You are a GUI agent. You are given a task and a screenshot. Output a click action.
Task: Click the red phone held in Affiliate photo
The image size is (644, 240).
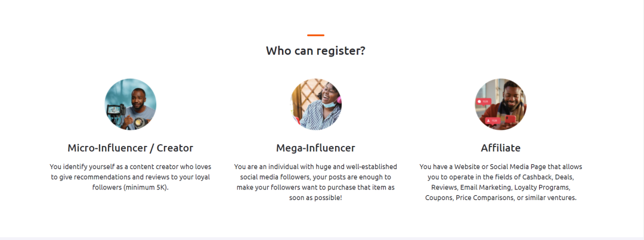point(510,119)
